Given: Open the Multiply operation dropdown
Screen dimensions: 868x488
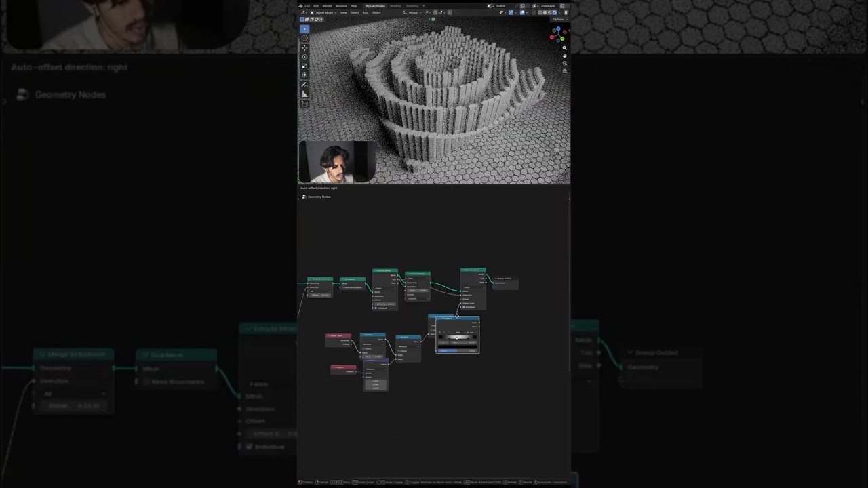Looking at the screenshot, I should 373,344.
